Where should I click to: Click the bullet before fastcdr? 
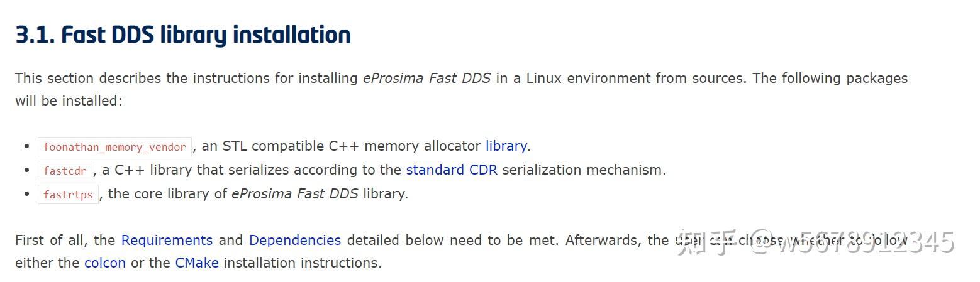pos(26,170)
